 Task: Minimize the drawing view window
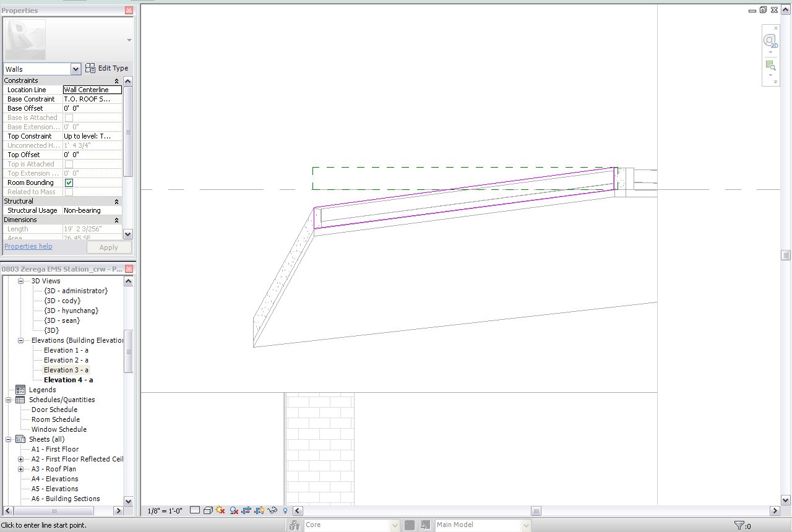coord(752,10)
